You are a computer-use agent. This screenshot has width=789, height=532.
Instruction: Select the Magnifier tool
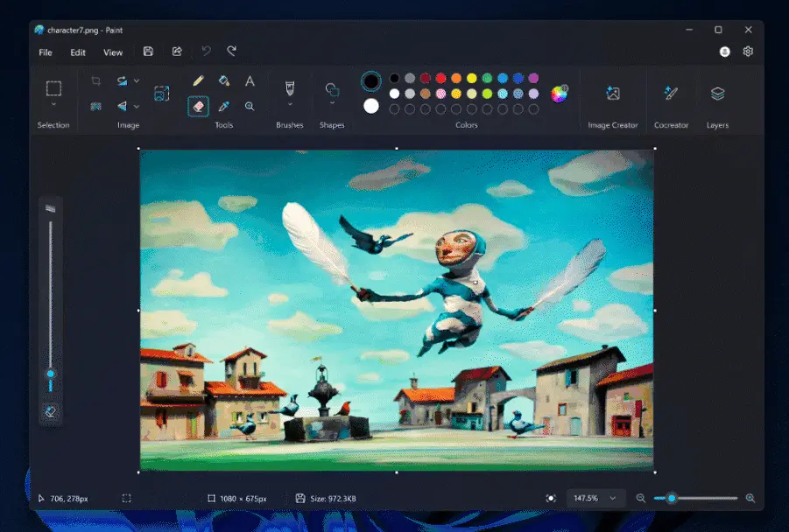click(x=250, y=108)
